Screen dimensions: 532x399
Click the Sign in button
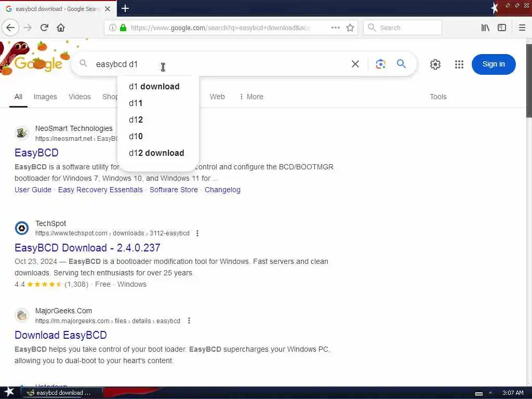(494, 64)
